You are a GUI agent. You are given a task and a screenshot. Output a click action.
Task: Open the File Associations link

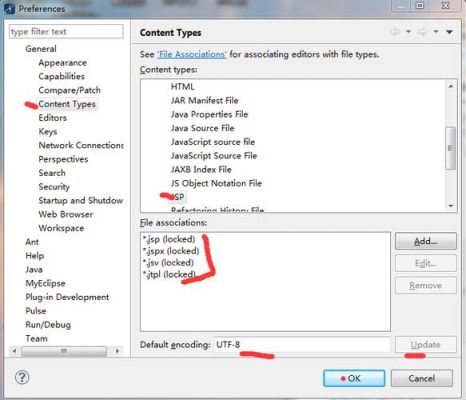[192, 54]
